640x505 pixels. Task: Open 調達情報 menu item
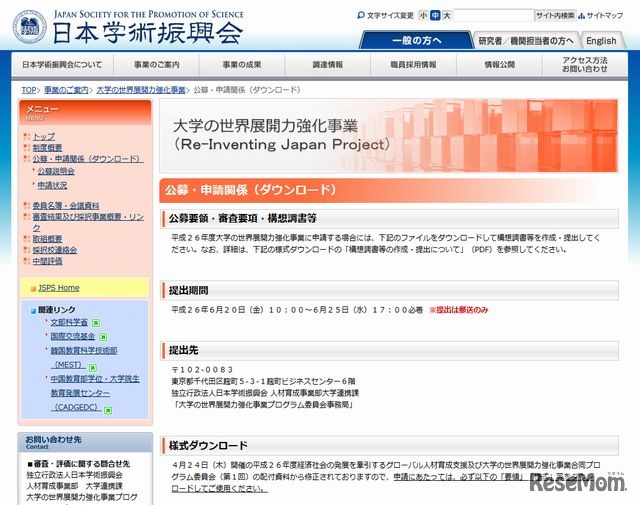pos(328,65)
